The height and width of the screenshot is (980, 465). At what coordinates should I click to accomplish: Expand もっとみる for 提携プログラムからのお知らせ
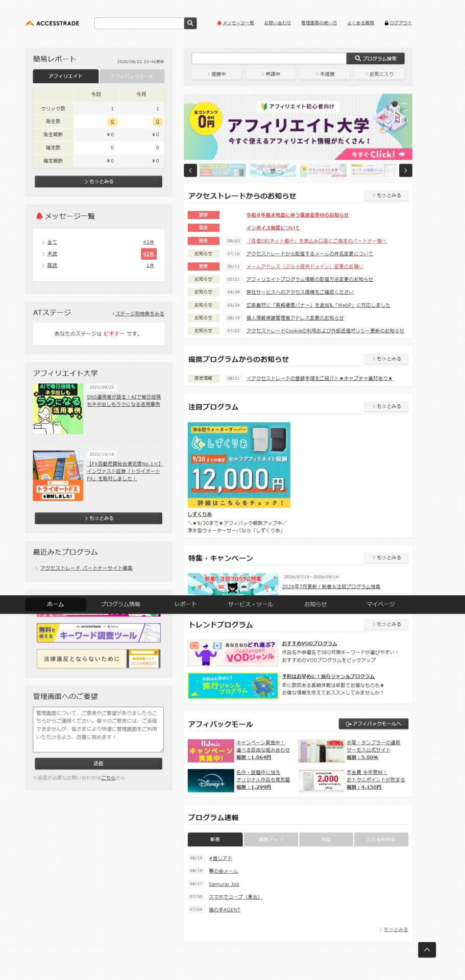click(386, 359)
